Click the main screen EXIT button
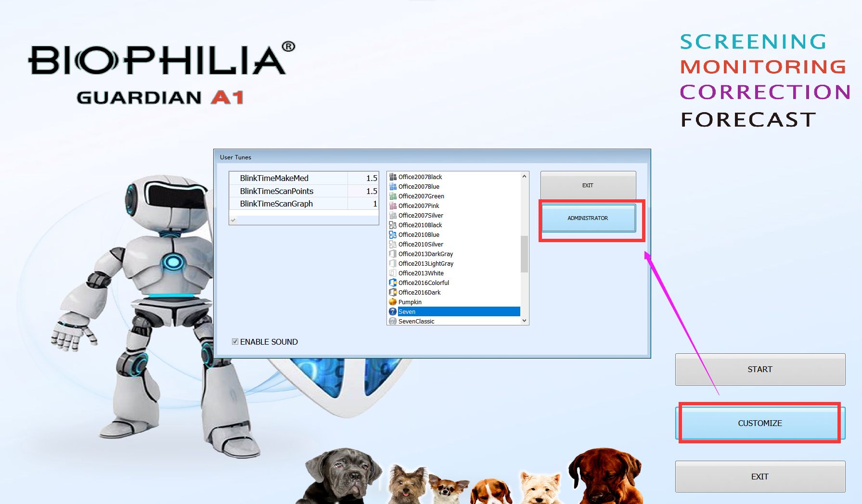 [x=759, y=477]
